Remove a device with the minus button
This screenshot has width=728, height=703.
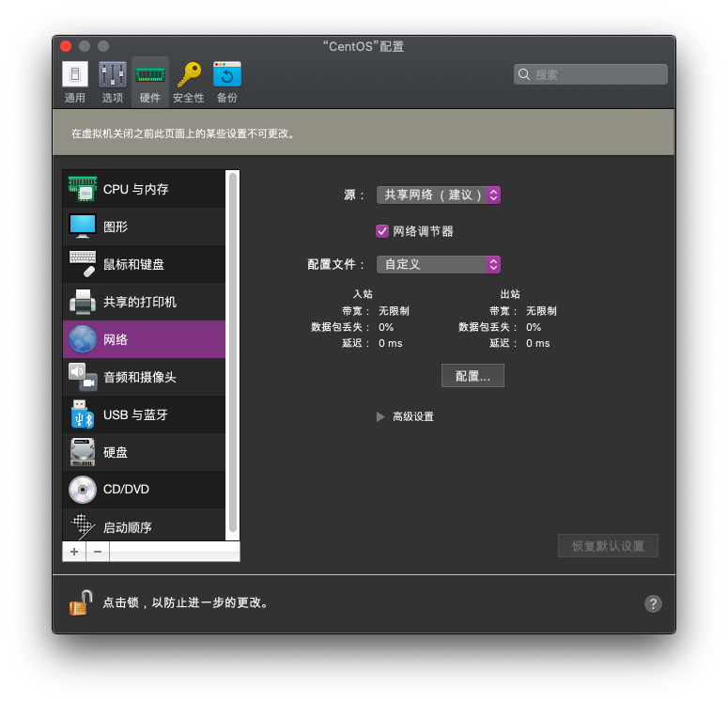pyautogui.click(x=98, y=552)
